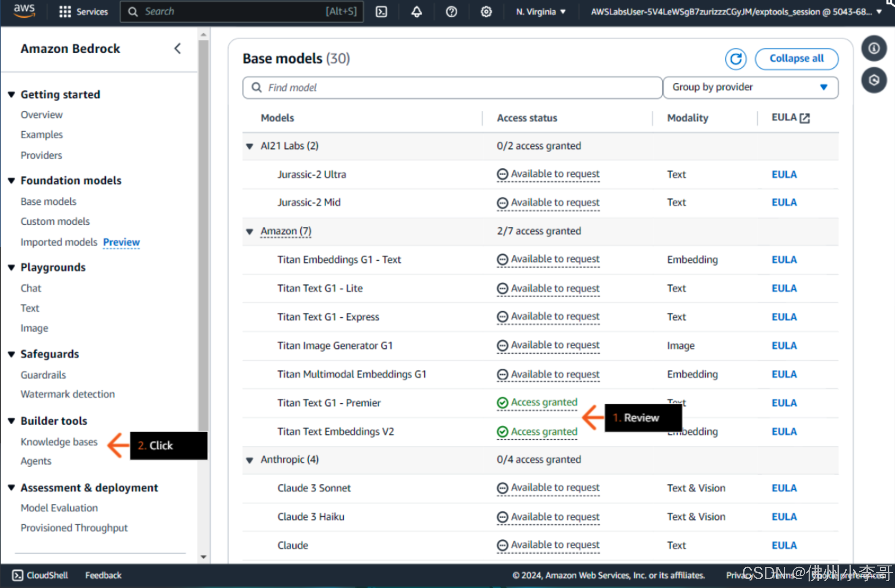Launch CloudShell from top bar icon

pos(381,12)
